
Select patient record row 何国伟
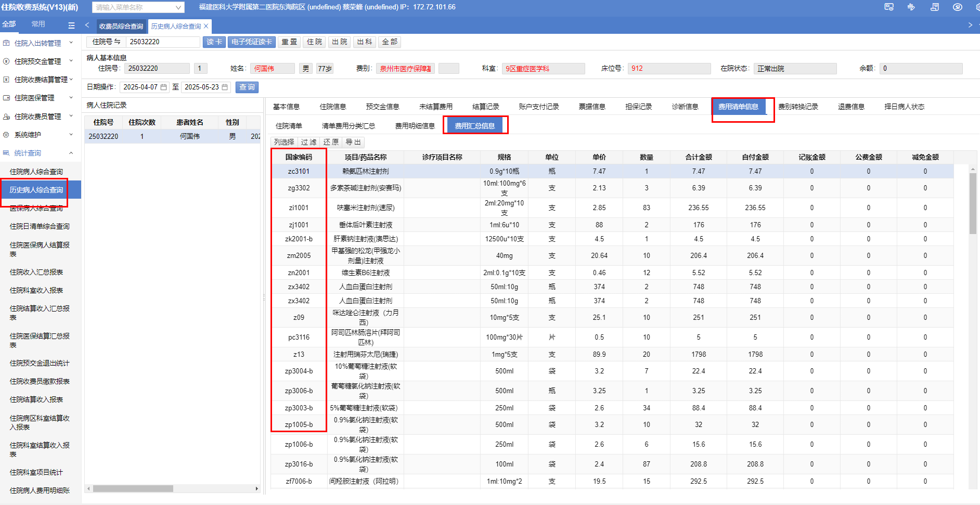173,136
